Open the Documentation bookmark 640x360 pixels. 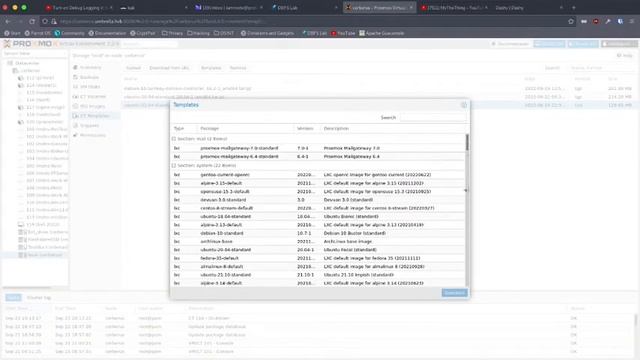tap(107, 33)
